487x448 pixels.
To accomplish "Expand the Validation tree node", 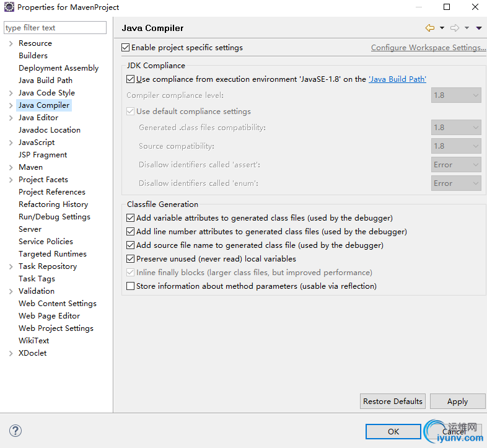I will click(11, 291).
